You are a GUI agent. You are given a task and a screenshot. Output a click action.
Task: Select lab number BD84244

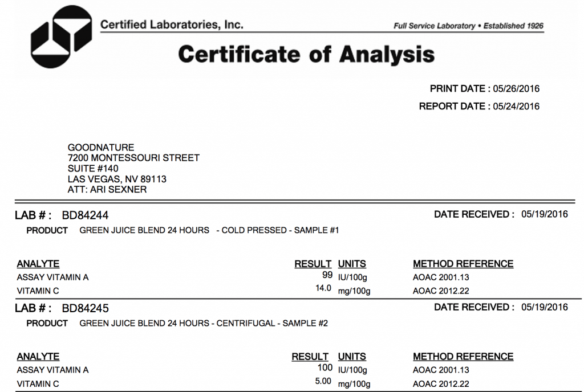86,215
